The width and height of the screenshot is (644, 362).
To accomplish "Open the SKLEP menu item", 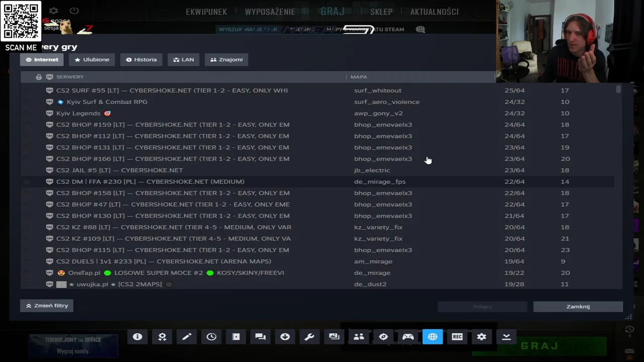I will (x=381, y=12).
